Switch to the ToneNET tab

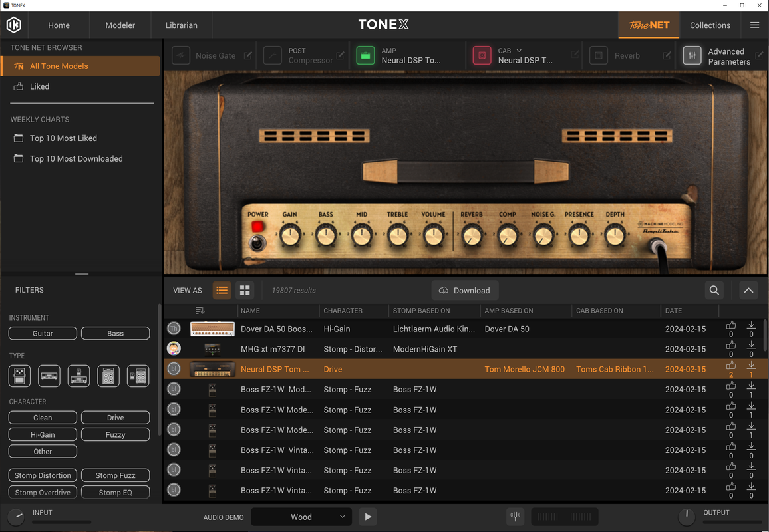tap(649, 25)
